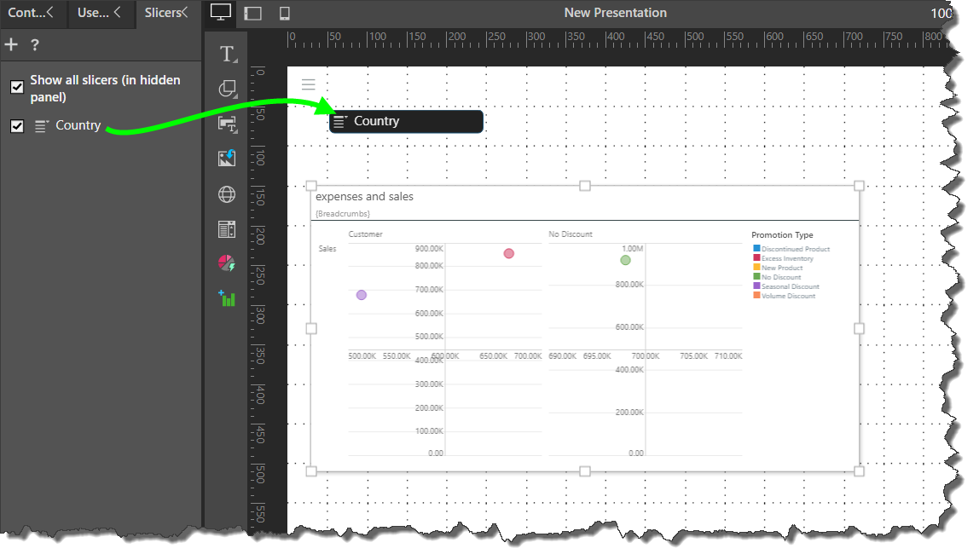
Task: Click the Seasonal Discount legend color swatch
Action: tap(756, 286)
